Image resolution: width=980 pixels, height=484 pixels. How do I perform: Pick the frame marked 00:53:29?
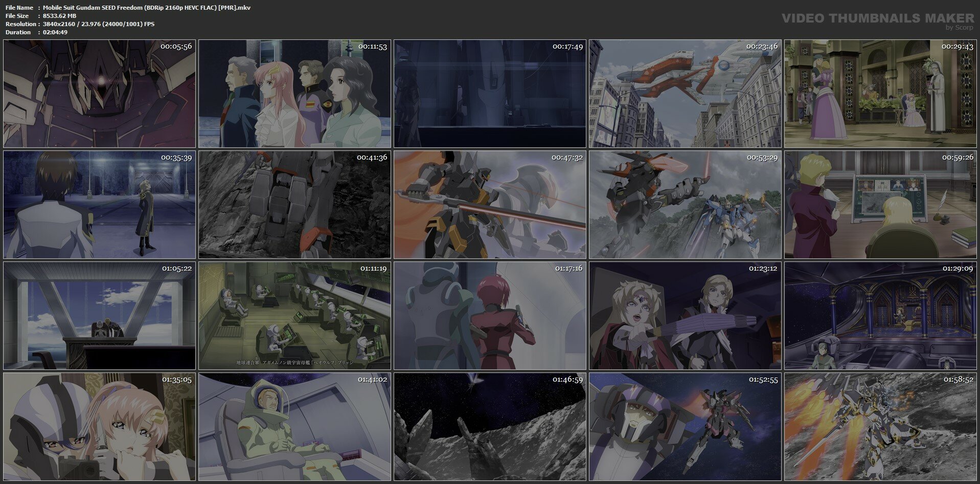(685, 205)
